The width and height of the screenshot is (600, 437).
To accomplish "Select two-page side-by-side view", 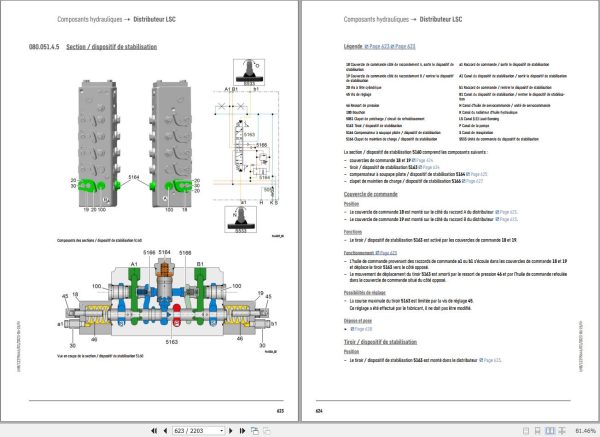I will click(550, 431).
